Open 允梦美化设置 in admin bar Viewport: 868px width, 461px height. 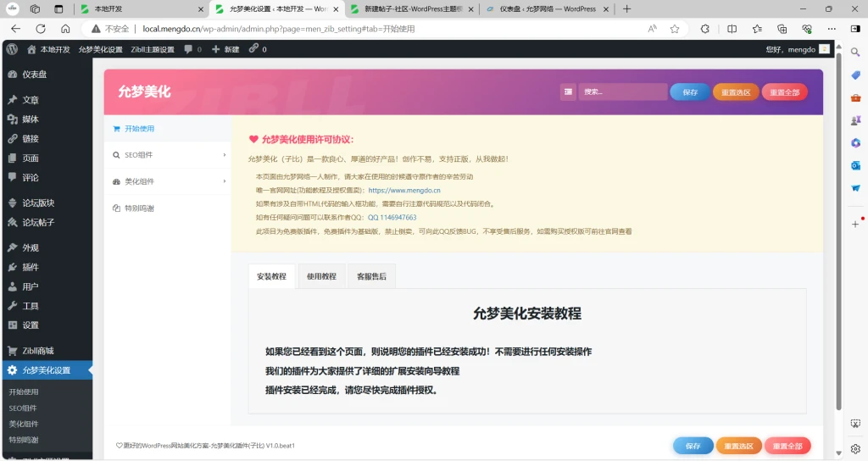point(100,49)
